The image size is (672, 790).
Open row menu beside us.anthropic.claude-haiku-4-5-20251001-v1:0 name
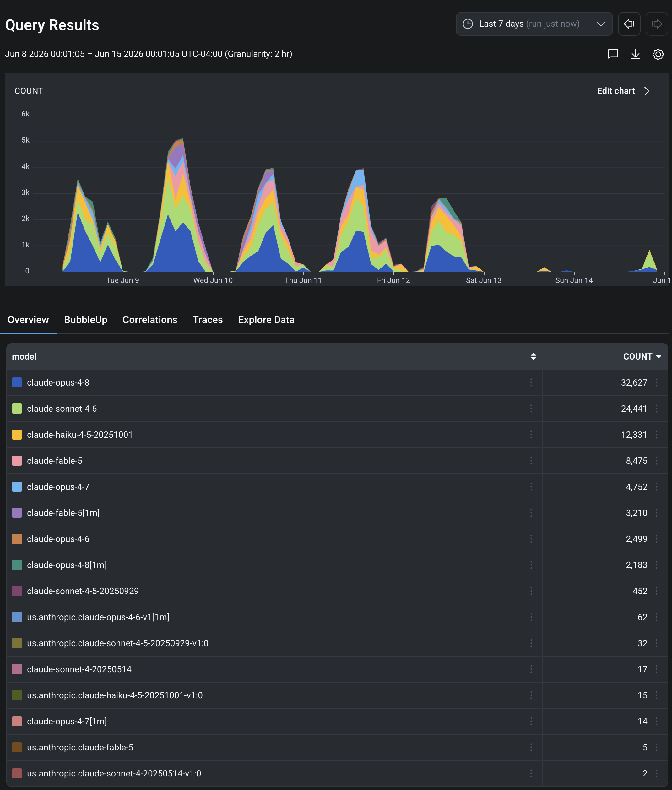click(531, 695)
